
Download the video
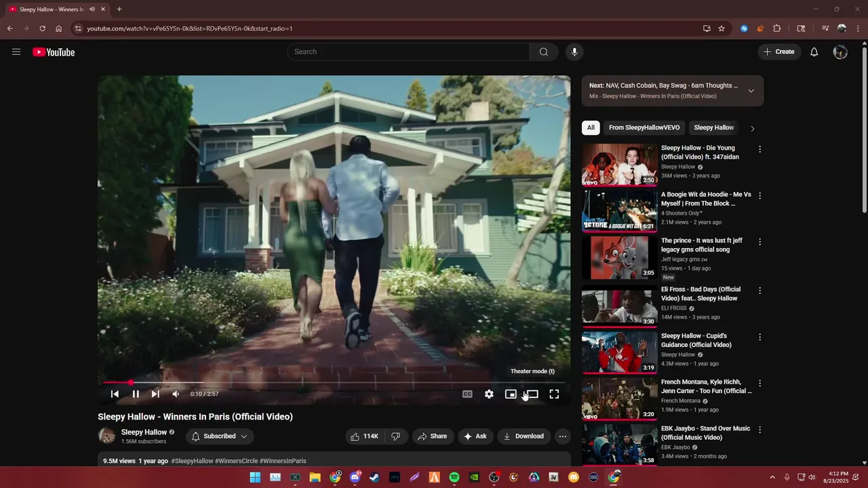pyautogui.click(x=524, y=436)
